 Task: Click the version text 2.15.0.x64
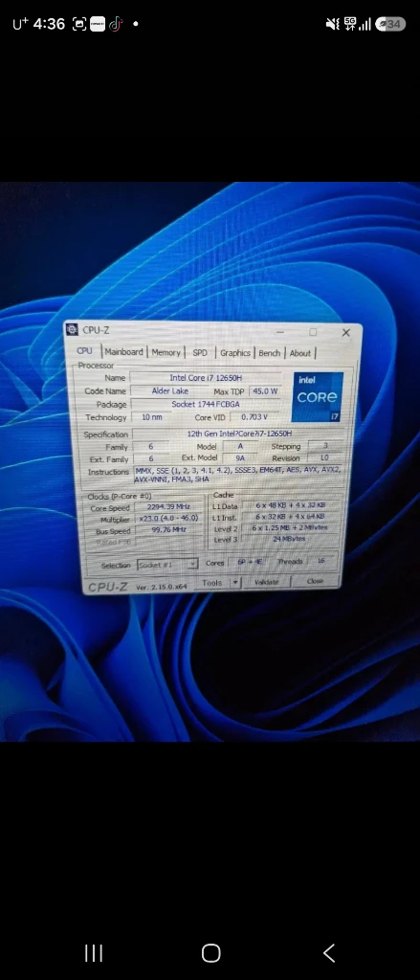coord(162,588)
